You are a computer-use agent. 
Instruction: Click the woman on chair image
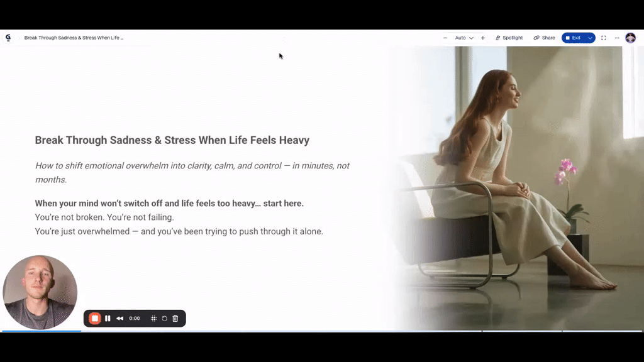point(517,189)
